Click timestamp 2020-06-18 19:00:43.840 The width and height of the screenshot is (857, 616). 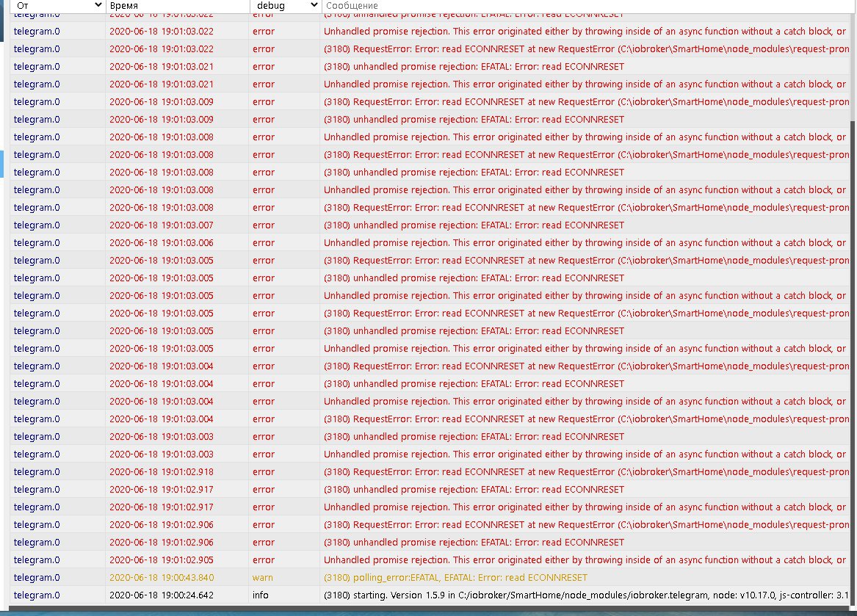pyautogui.click(x=162, y=578)
